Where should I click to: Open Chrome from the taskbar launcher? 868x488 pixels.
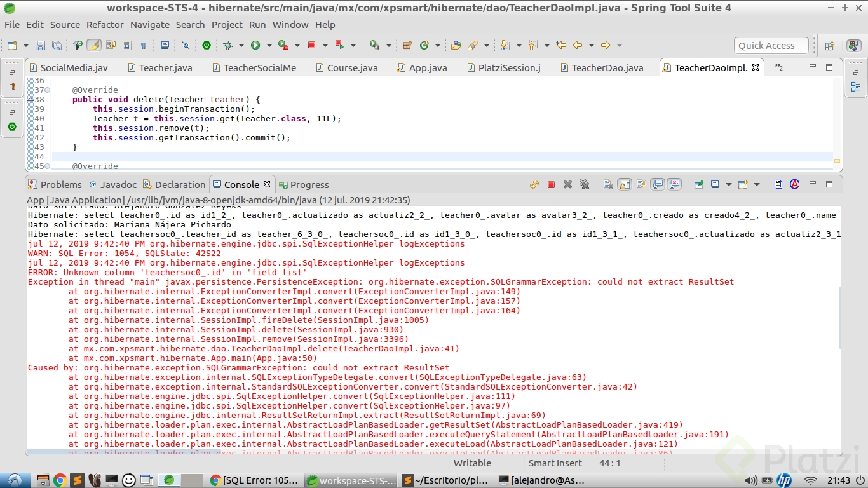60,480
